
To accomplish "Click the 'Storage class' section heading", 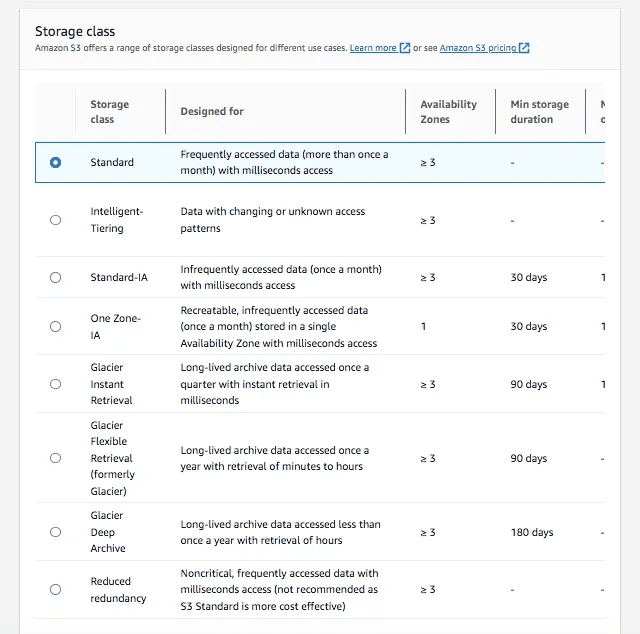I will click(75, 31).
